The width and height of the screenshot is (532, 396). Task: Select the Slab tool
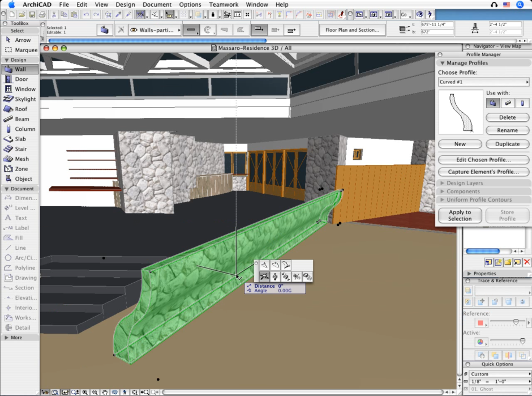(x=20, y=139)
